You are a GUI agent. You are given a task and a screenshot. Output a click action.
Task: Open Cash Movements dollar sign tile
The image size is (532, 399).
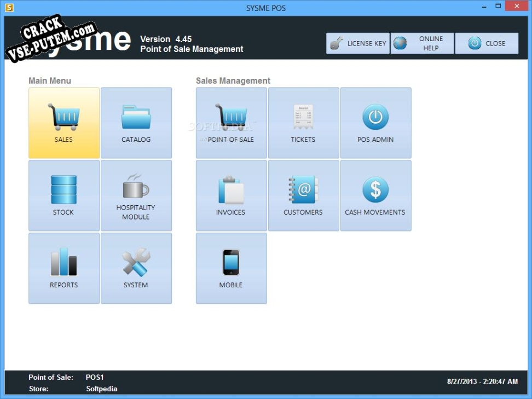coord(375,195)
